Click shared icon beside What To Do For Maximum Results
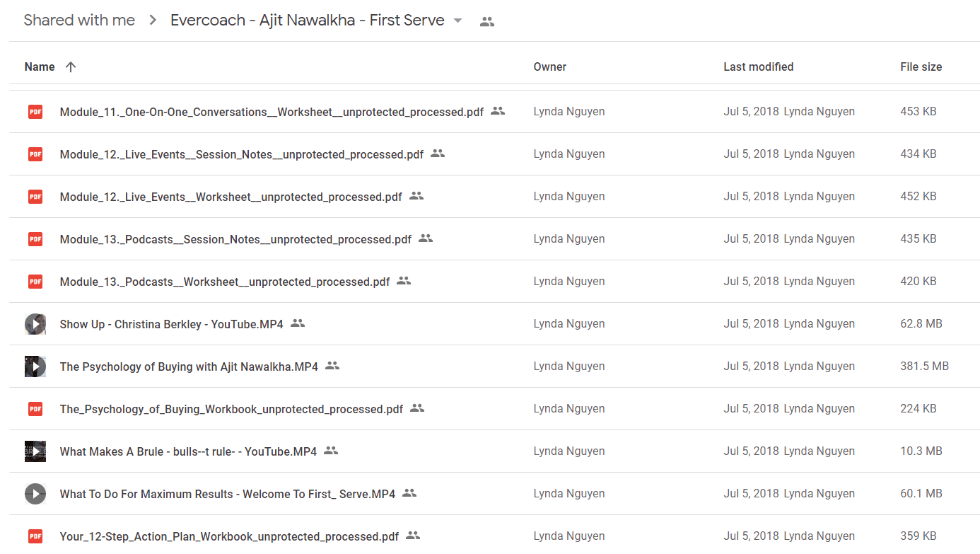This screenshot has height=554, width=980. 409,493
